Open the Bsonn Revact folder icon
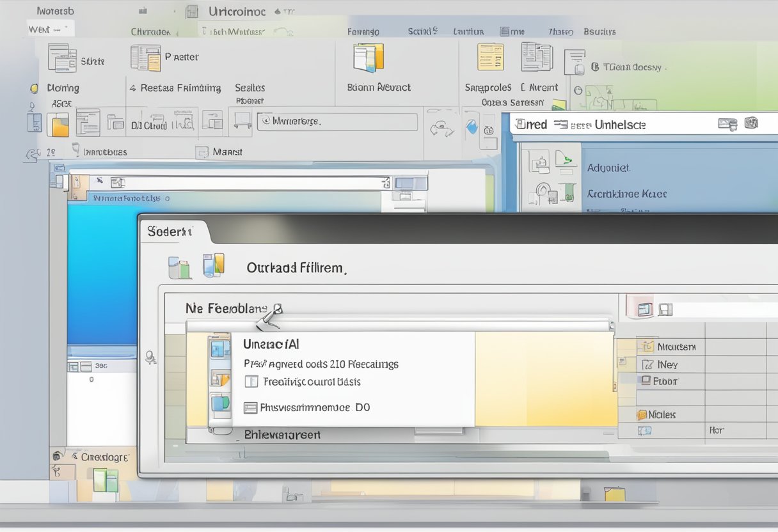778x532 pixels. tap(368, 57)
